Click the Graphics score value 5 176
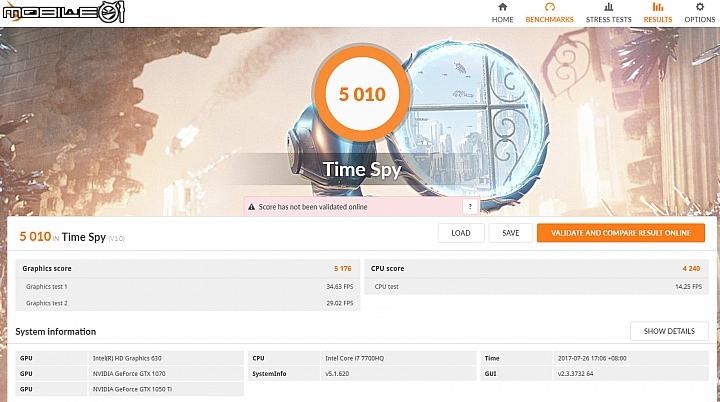This screenshot has height=402, width=720. 343,269
